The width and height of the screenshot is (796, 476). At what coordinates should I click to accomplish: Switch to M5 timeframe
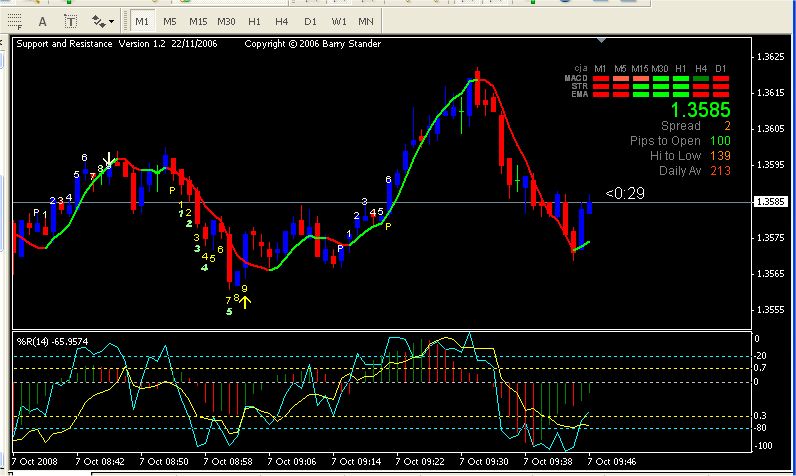tap(170, 20)
